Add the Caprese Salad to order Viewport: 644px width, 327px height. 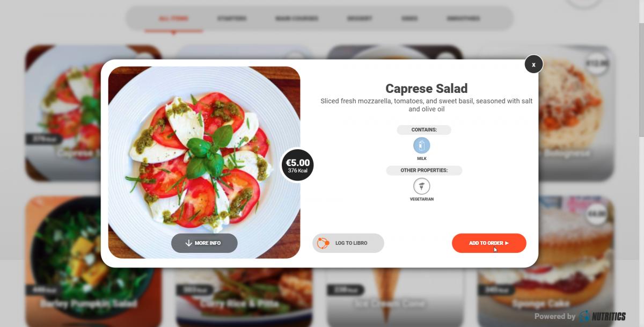tap(489, 243)
